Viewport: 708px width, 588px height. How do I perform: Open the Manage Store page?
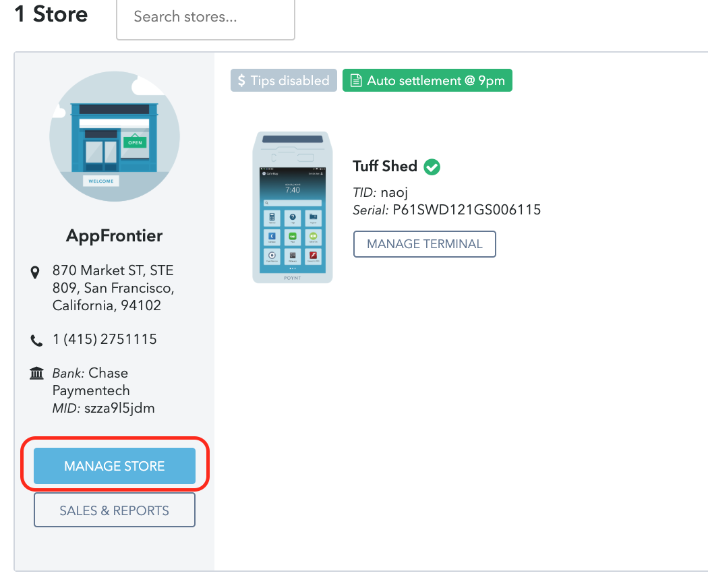tap(115, 466)
